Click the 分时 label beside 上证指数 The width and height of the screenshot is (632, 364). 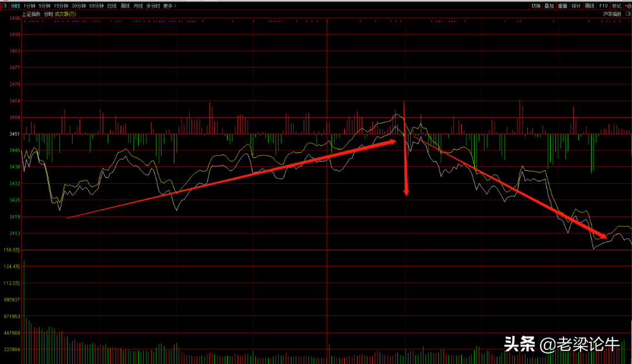pos(49,14)
